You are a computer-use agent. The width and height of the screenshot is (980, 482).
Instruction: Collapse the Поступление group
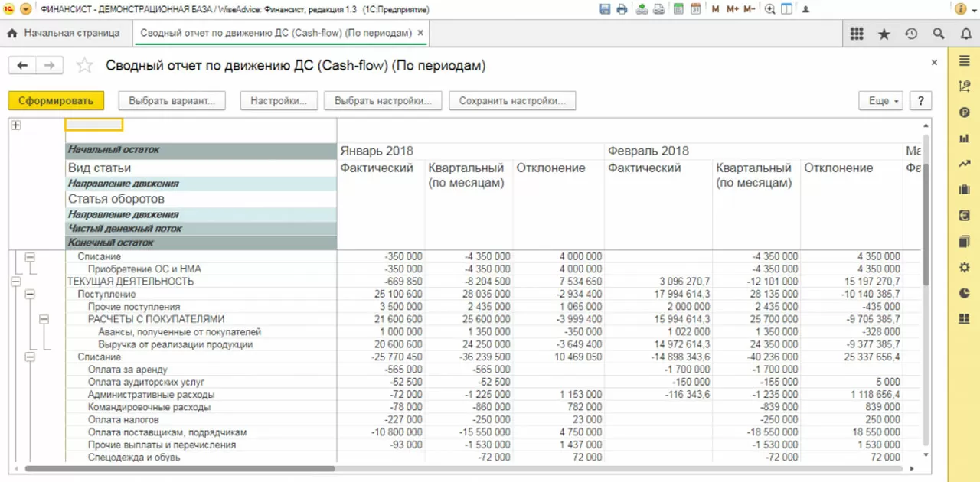30,294
